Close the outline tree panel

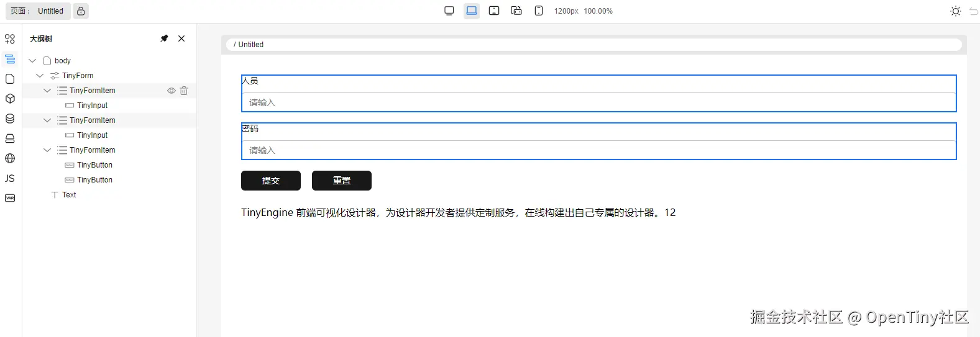tap(181, 38)
